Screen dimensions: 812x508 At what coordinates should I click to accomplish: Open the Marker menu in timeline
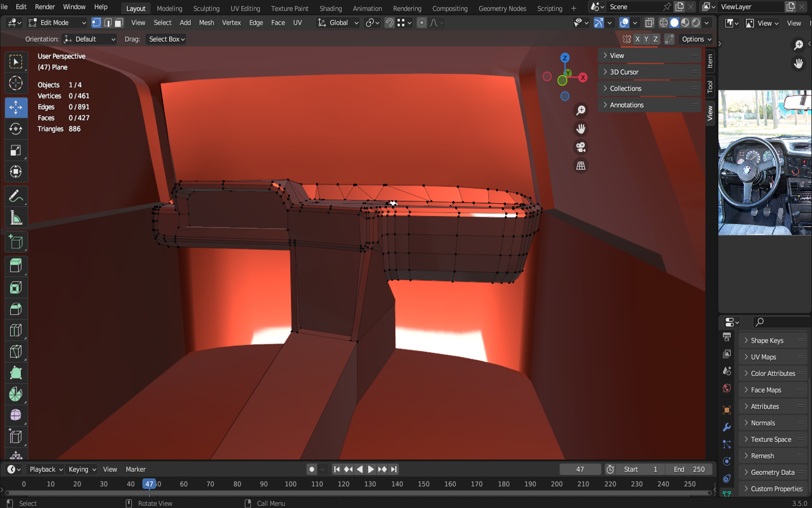135,469
